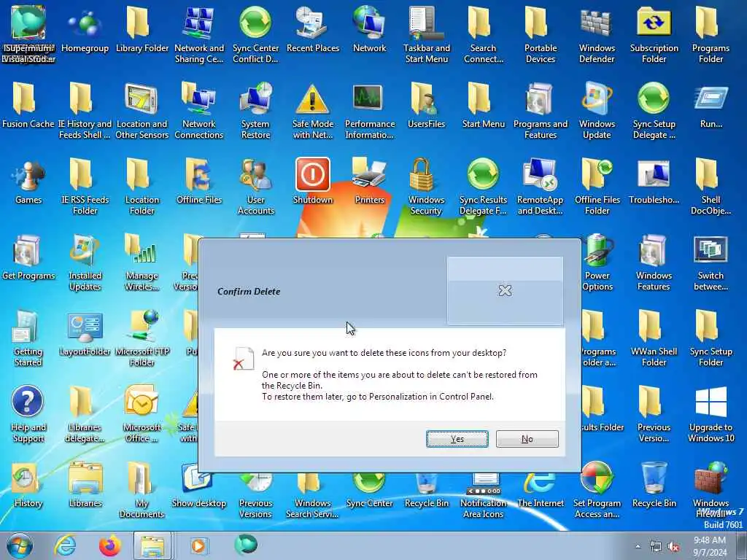
Task: Select the Microsoft FTP Folder icon
Action: 142,338
